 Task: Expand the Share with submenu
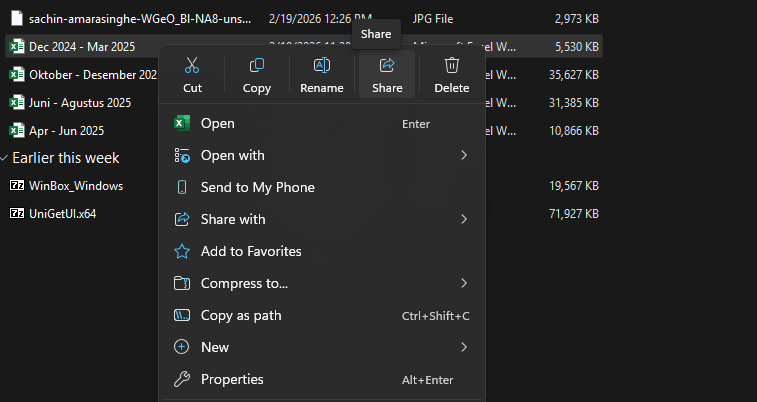(464, 219)
